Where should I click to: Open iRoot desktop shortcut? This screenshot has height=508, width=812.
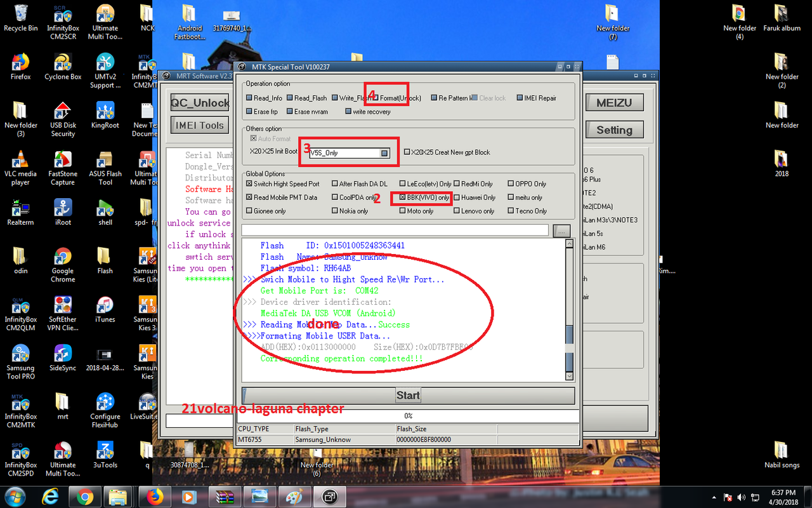click(63, 212)
